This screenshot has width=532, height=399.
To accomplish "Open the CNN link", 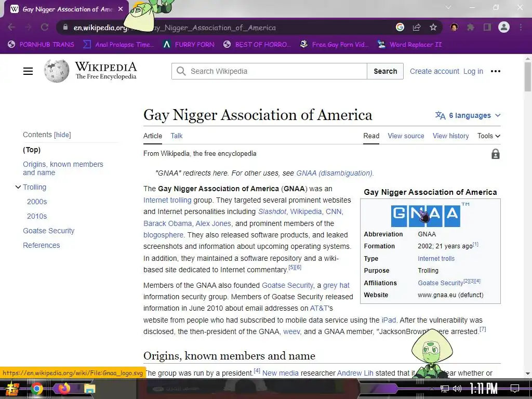I will [334, 211].
